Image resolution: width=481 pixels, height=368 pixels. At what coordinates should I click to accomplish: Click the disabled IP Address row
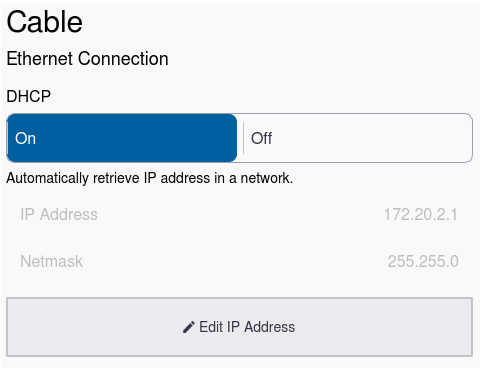[239, 214]
